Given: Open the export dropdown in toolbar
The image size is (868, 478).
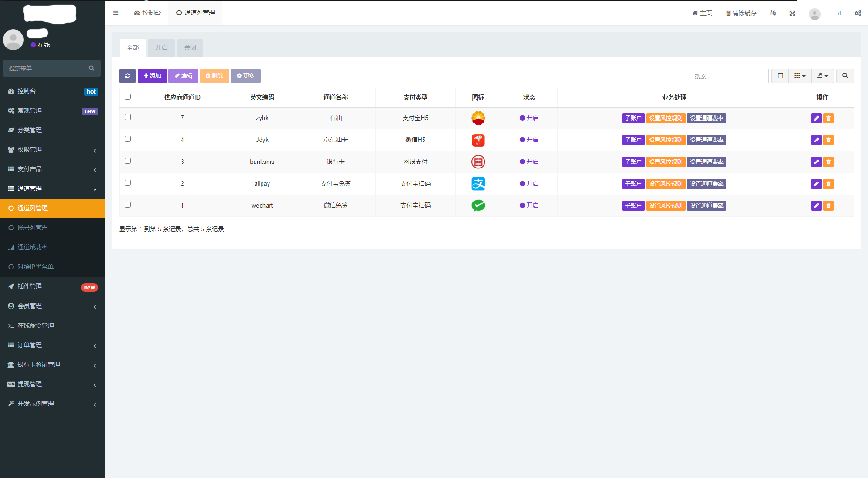Looking at the screenshot, I should 822,76.
